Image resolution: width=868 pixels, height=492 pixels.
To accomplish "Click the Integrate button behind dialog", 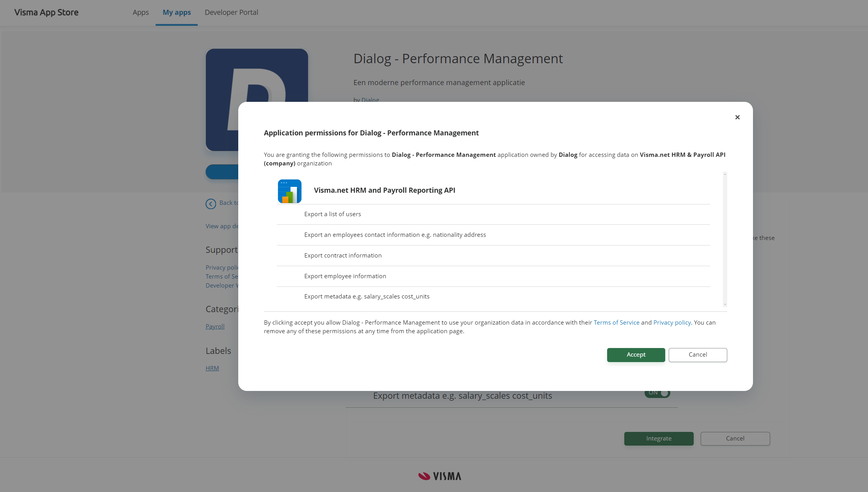I will 659,439.
